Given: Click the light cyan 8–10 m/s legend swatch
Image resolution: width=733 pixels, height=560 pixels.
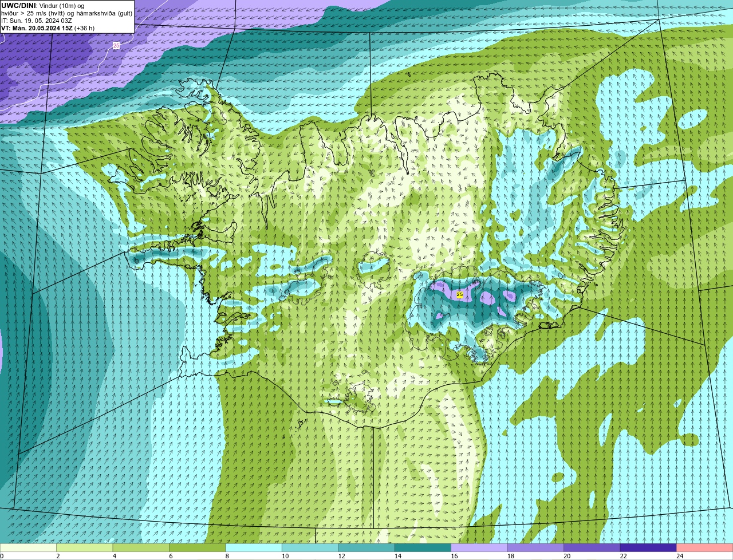Looking at the screenshot, I should 254,547.
